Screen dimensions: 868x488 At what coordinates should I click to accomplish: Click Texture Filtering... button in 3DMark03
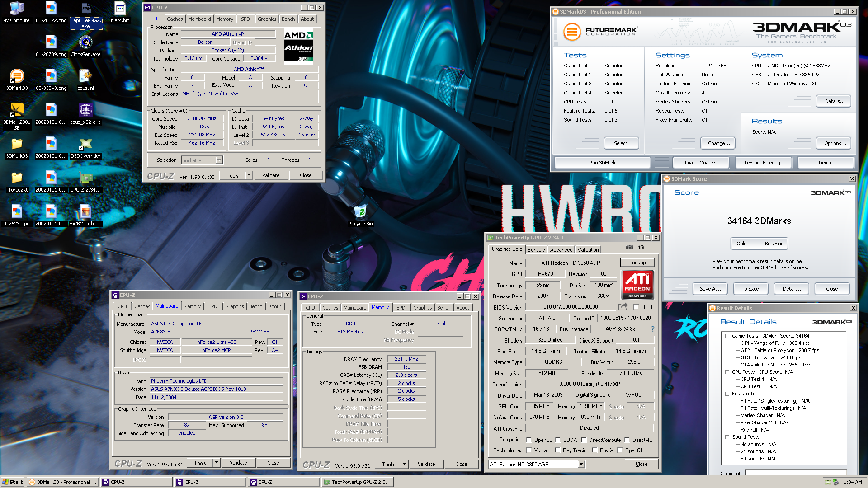point(764,163)
